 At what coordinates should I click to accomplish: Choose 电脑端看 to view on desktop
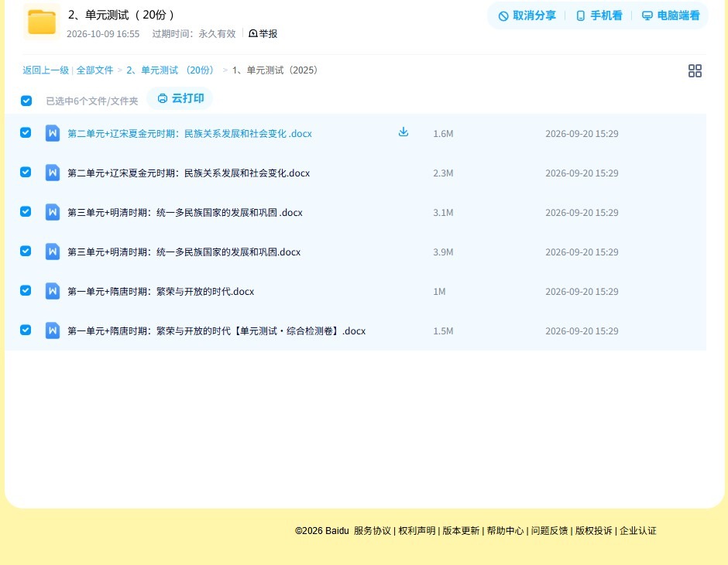point(671,15)
